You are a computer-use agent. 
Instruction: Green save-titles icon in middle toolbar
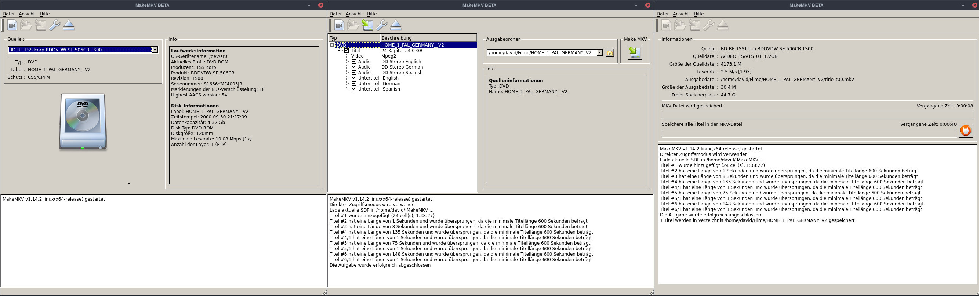coord(367,25)
